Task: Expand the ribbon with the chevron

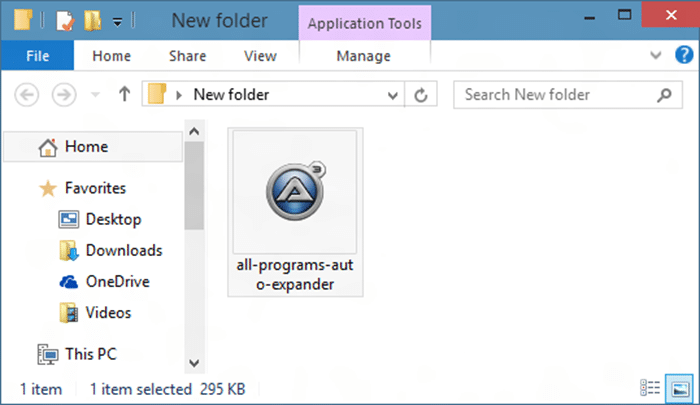Action: coord(655,55)
